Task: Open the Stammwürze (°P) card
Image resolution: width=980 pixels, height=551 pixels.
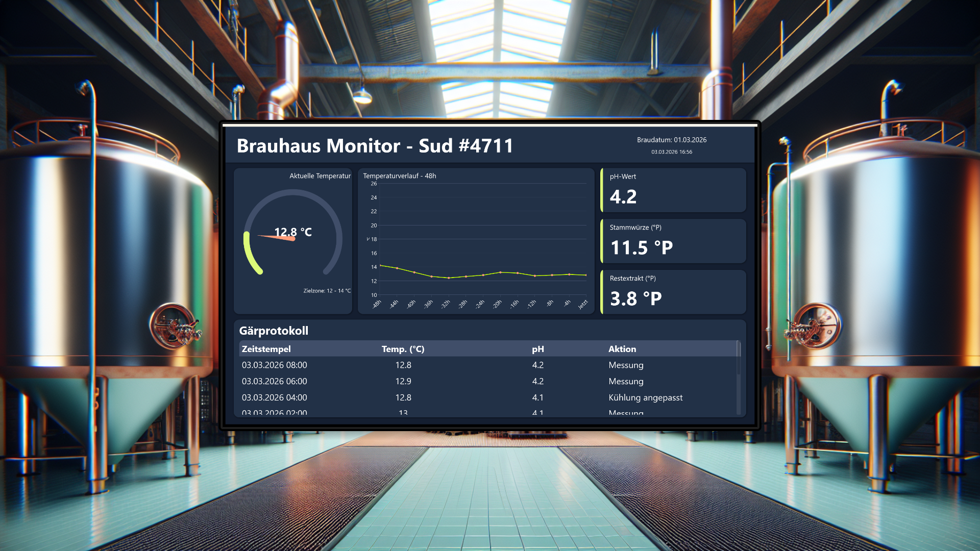Action: click(673, 241)
